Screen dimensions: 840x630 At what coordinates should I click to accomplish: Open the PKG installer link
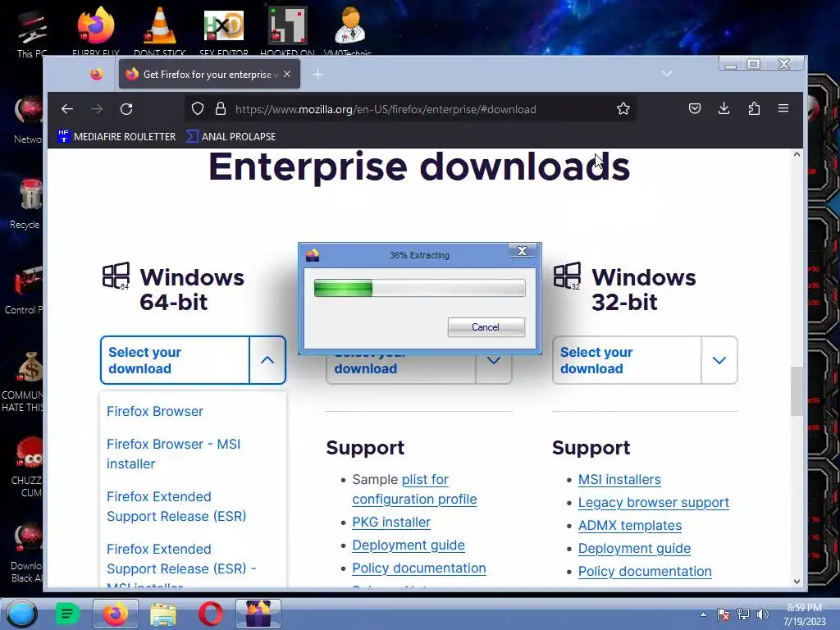(x=391, y=522)
